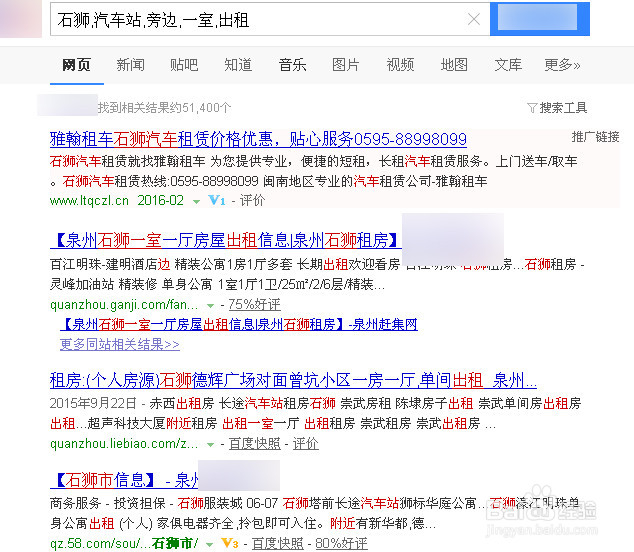Click the blue search button

540,19
